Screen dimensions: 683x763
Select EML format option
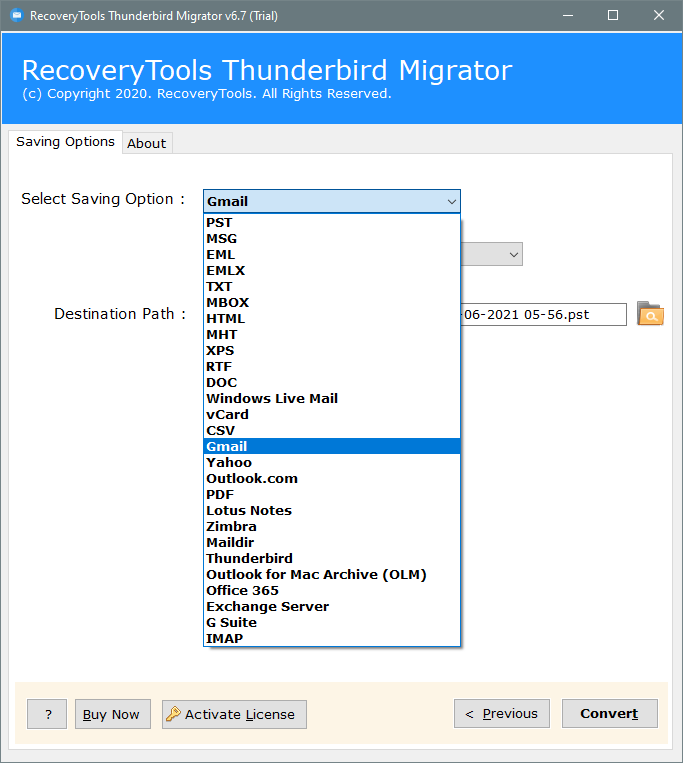click(x=332, y=254)
